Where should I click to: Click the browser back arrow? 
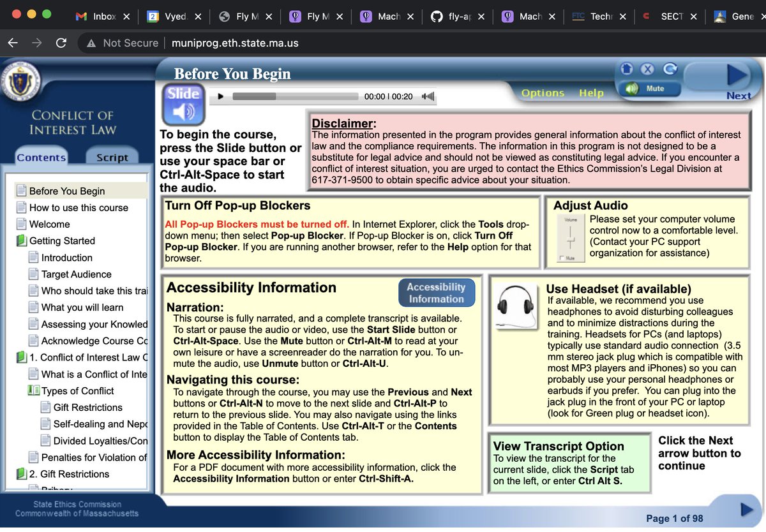tap(13, 43)
